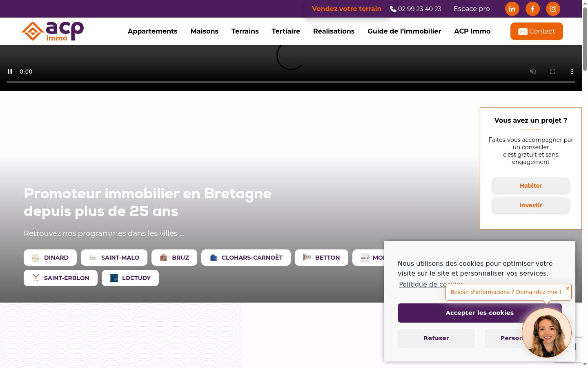Click the 'Vous avez un projet ?' title
This screenshot has width=588, height=368.
pyautogui.click(x=531, y=120)
